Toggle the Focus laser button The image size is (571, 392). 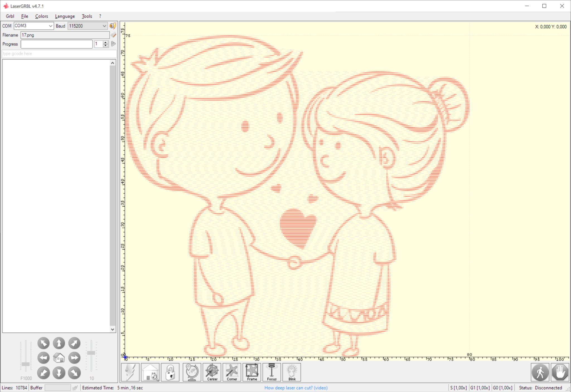[x=272, y=372]
